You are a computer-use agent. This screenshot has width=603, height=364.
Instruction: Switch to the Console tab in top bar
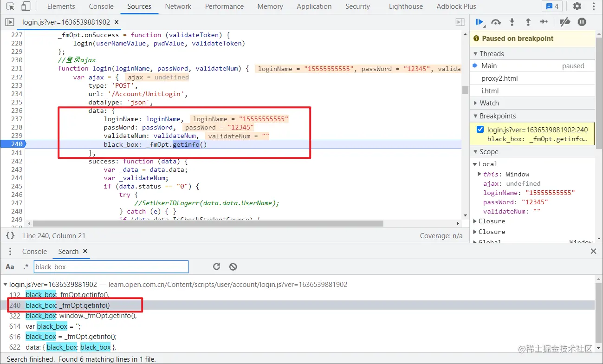pyautogui.click(x=101, y=6)
